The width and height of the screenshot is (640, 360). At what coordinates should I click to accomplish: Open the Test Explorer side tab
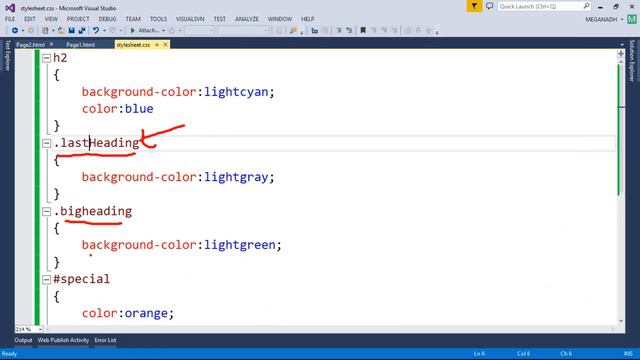[7, 56]
